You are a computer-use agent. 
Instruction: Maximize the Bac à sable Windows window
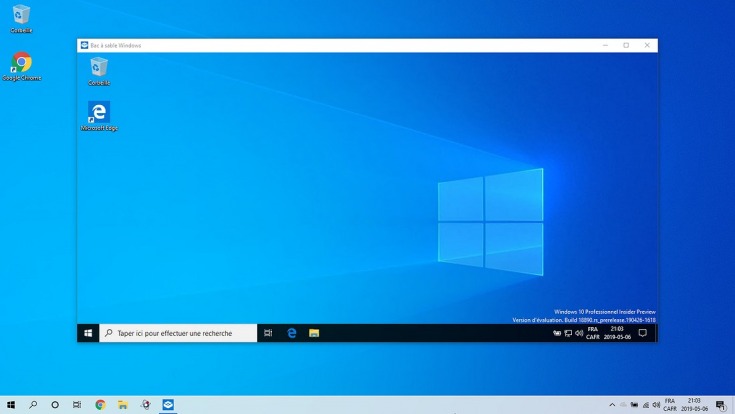click(x=626, y=45)
